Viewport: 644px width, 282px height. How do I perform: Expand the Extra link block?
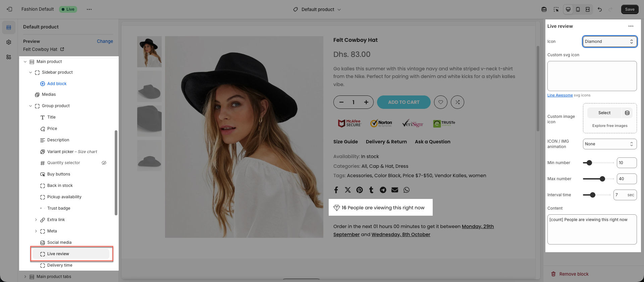[x=36, y=220]
